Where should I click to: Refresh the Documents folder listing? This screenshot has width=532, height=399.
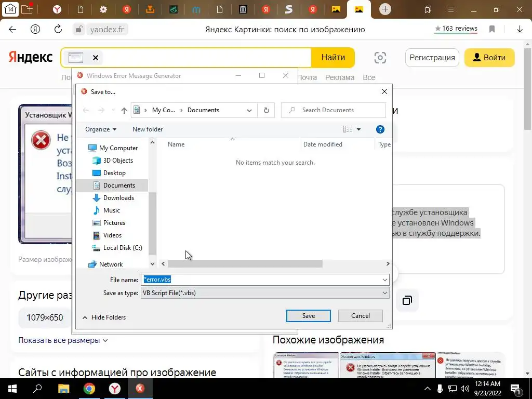pyautogui.click(x=267, y=110)
